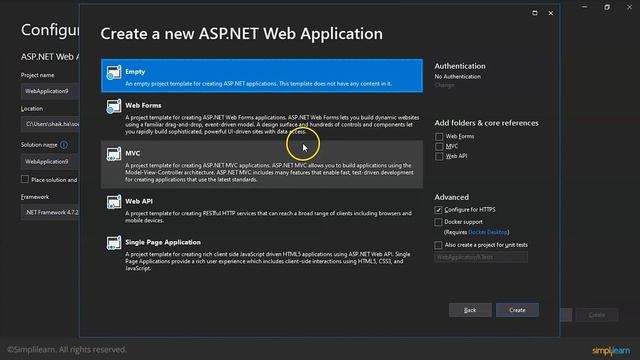The width and height of the screenshot is (640, 360).
Task: Click the No Authentication text
Action: click(458, 76)
